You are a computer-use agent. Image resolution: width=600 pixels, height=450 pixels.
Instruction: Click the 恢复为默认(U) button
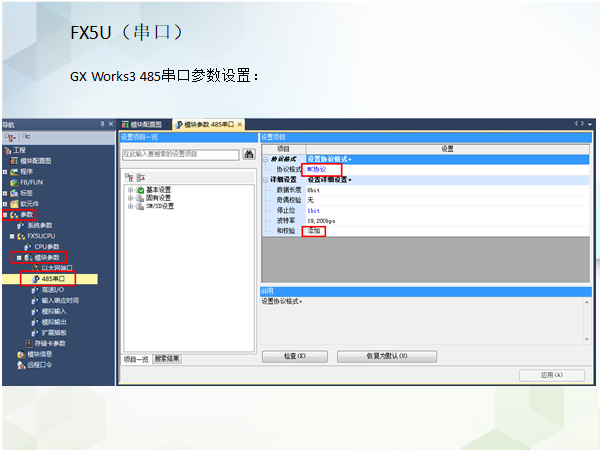pyautogui.click(x=386, y=356)
